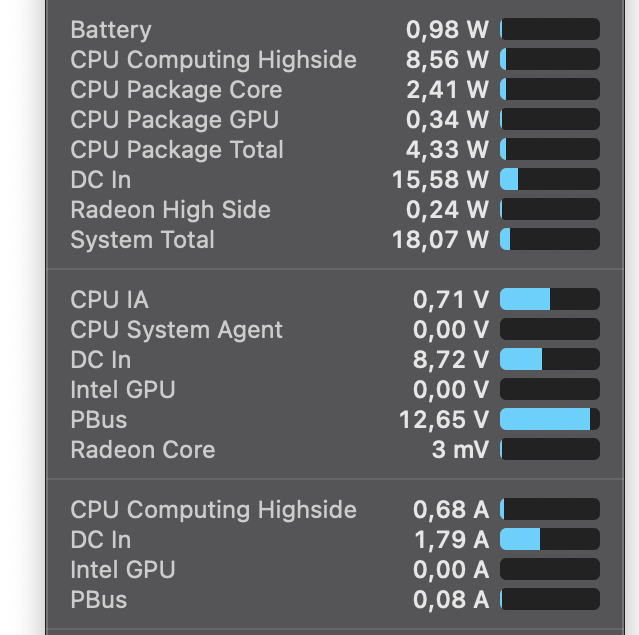Select the CPU Package Core wattage row
This screenshot has width=639, height=635.
coord(176,90)
